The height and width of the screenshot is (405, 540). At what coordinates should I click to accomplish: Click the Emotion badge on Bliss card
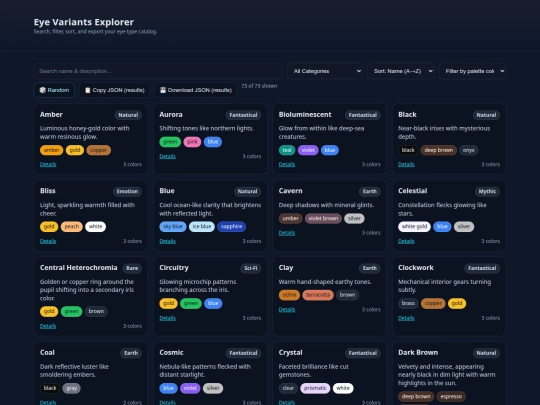tap(127, 191)
